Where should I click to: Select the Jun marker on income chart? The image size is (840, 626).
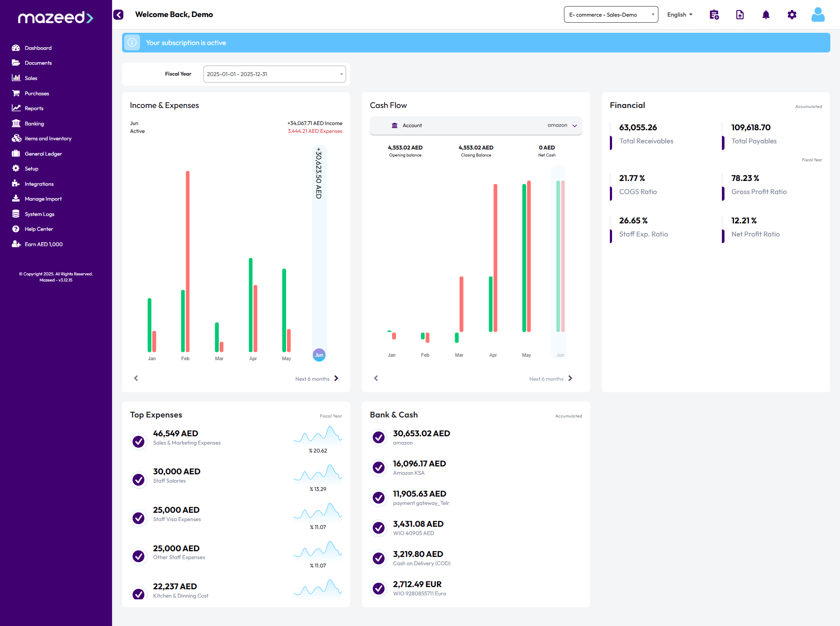pyautogui.click(x=319, y=355)
